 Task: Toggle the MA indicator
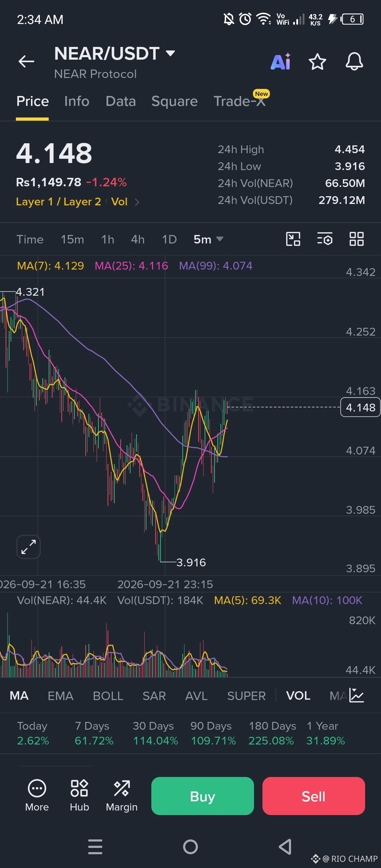[x=19, y=696]
